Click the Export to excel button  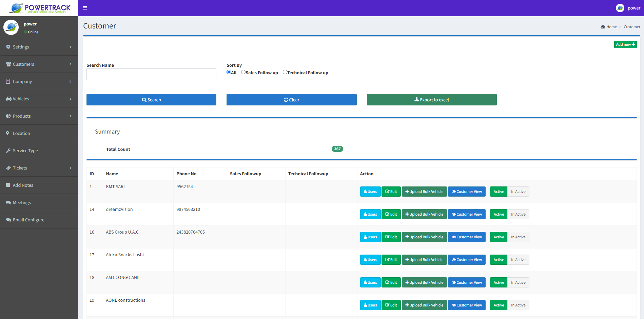click(431, 100)
